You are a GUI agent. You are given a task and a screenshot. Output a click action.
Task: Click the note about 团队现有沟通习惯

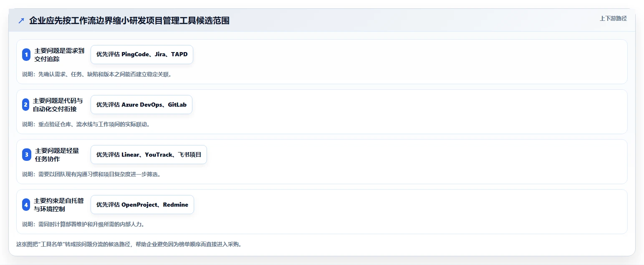pos(91,174)
